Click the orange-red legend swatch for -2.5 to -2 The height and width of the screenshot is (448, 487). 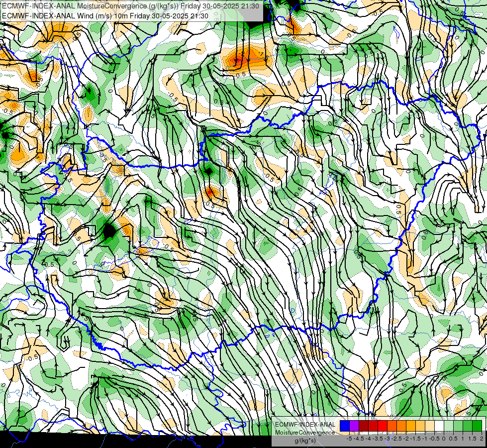point(392,426)
